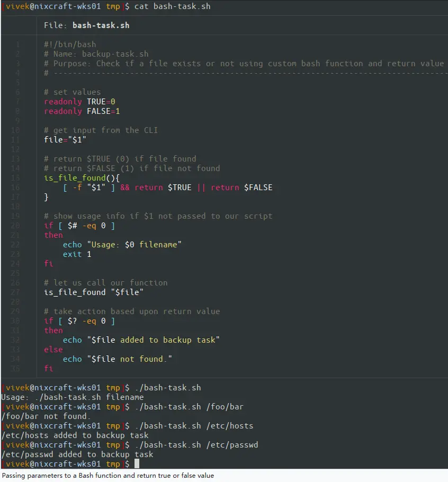The image size is (448, 482).
Task: Click the '# Purpose: Check if a file exists' comment
Action: 244,64
